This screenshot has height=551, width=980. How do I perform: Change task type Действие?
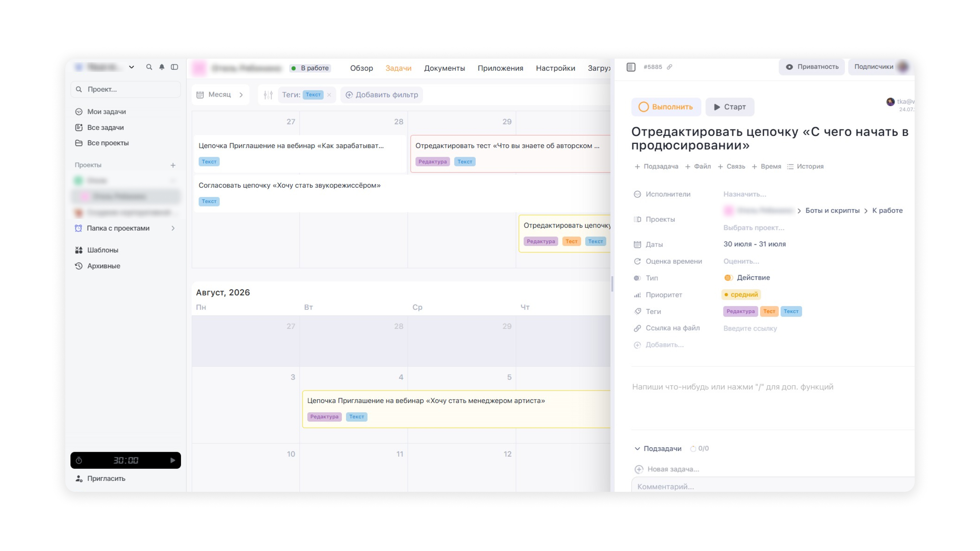[747, 278]
